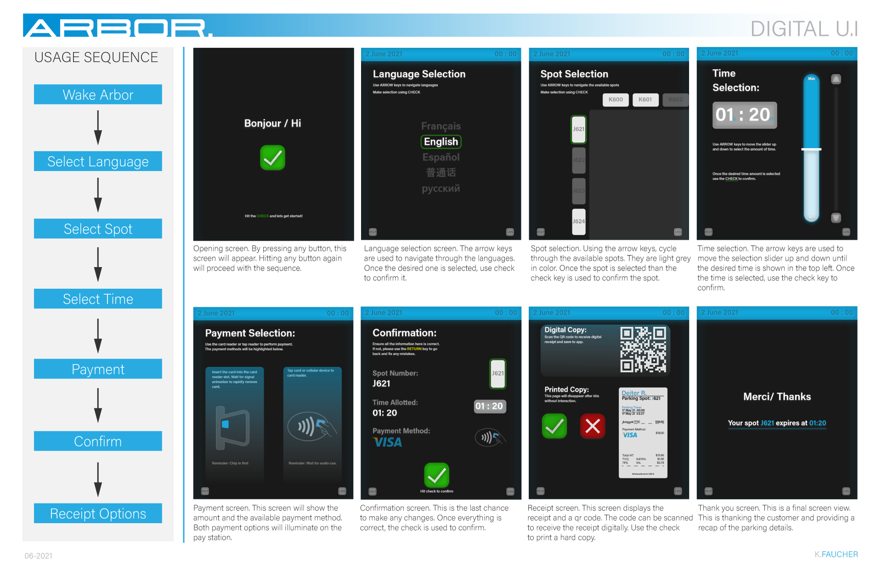Click the card reader insert icon

[x=233, y=427]
